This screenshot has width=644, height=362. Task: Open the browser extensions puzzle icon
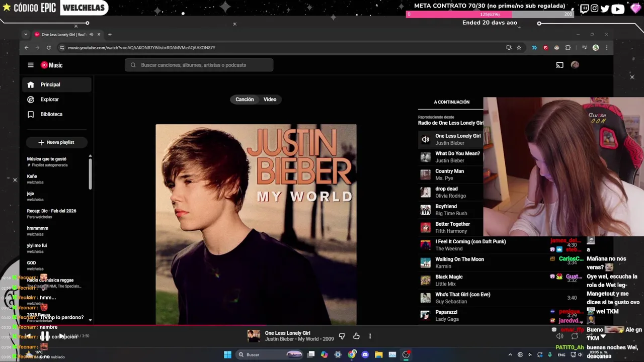click(x=568, y=48)
